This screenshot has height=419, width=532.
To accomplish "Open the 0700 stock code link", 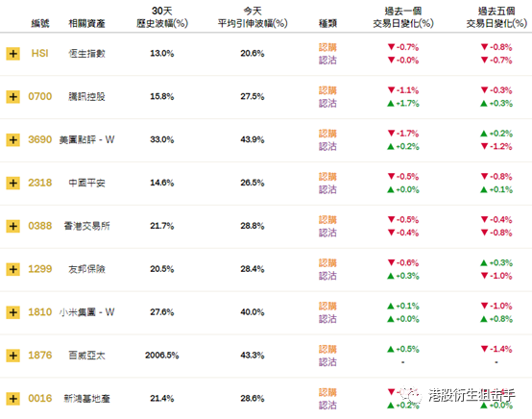I will point(40,96).
